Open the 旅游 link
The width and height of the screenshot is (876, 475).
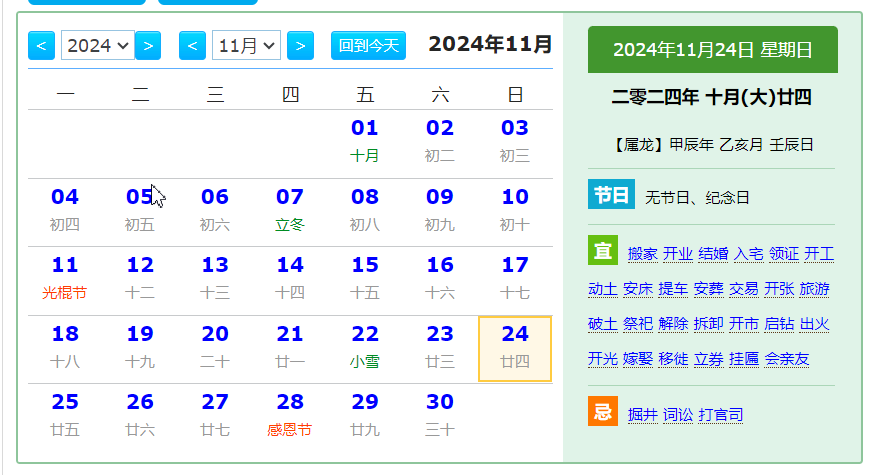click(x=815, y=289)
